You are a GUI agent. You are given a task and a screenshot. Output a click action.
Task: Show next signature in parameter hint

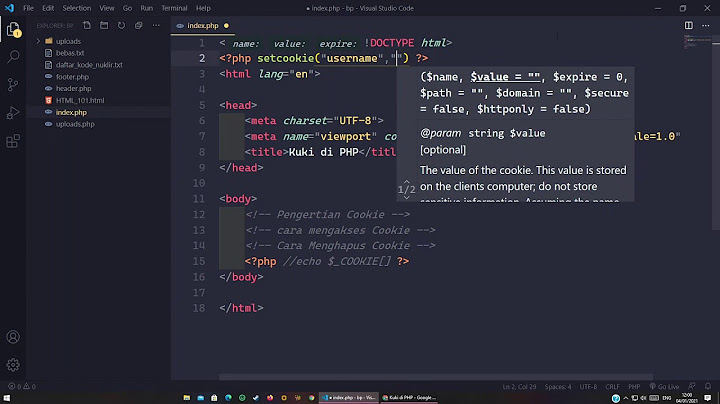(x=406, y=198)
